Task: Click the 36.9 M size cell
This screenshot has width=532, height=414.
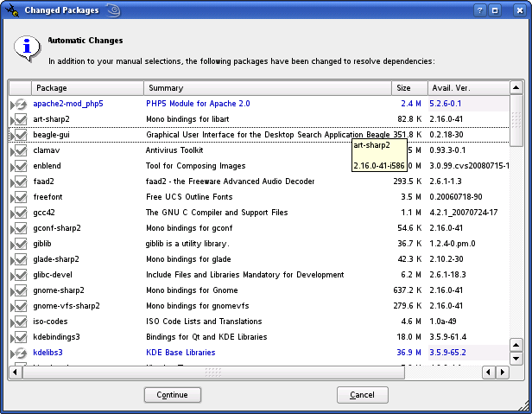Action: click(408, 353)
